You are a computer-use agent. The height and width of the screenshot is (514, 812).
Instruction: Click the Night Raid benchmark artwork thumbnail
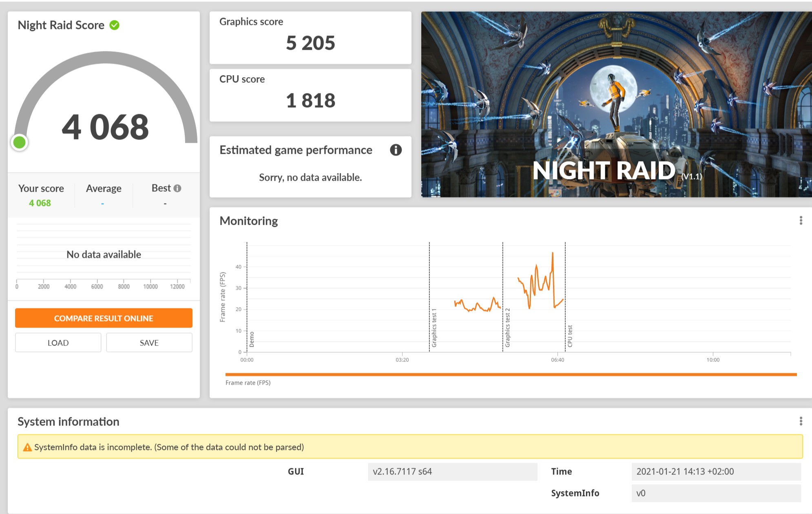pos(616,104)
